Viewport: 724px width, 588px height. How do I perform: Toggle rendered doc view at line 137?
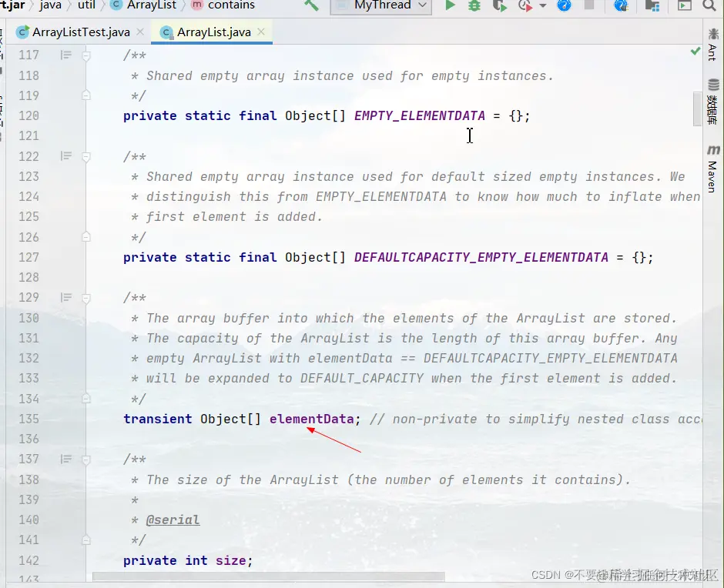click(66, 459)
